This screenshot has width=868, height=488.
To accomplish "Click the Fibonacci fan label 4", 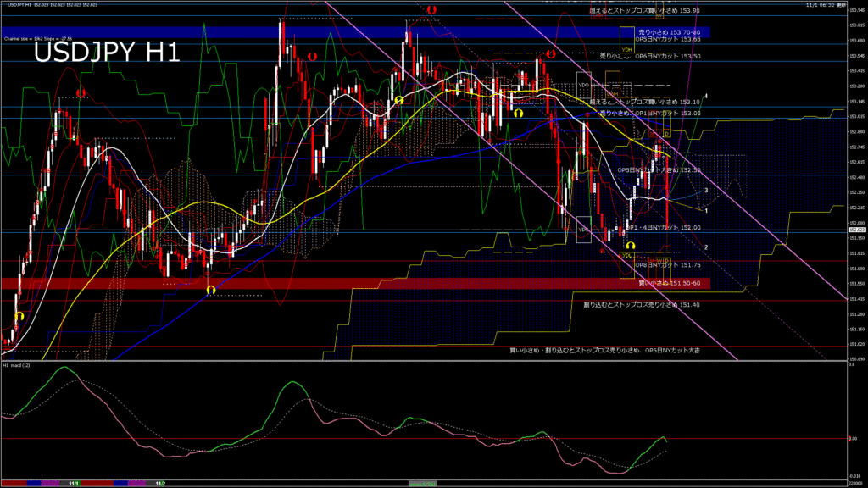I will [x=707, y=96].
